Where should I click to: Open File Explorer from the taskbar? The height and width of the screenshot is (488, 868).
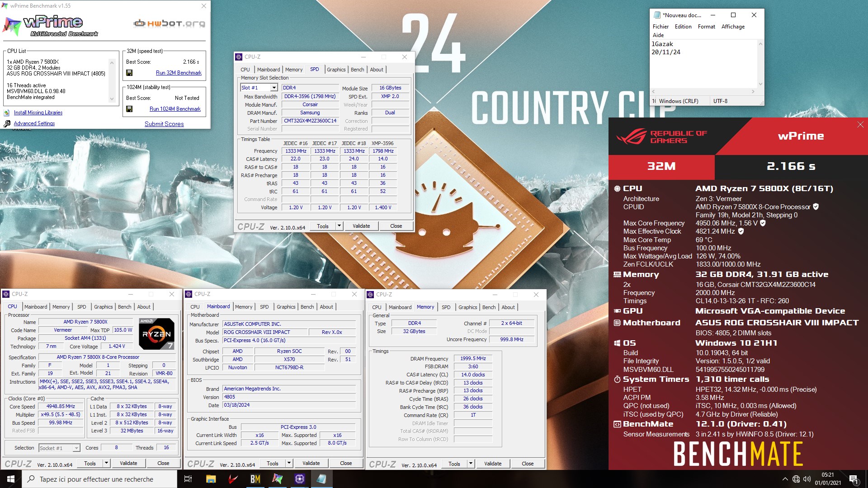click(x=211, y=479)
